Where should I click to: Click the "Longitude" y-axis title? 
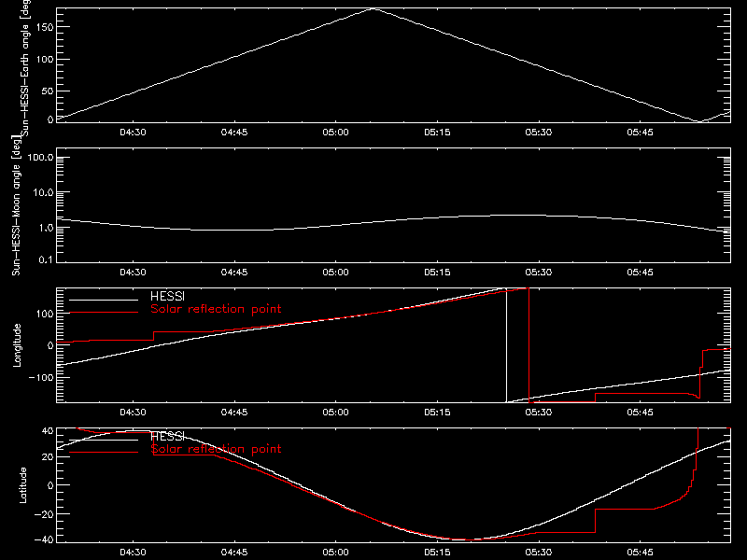point(17,345)
